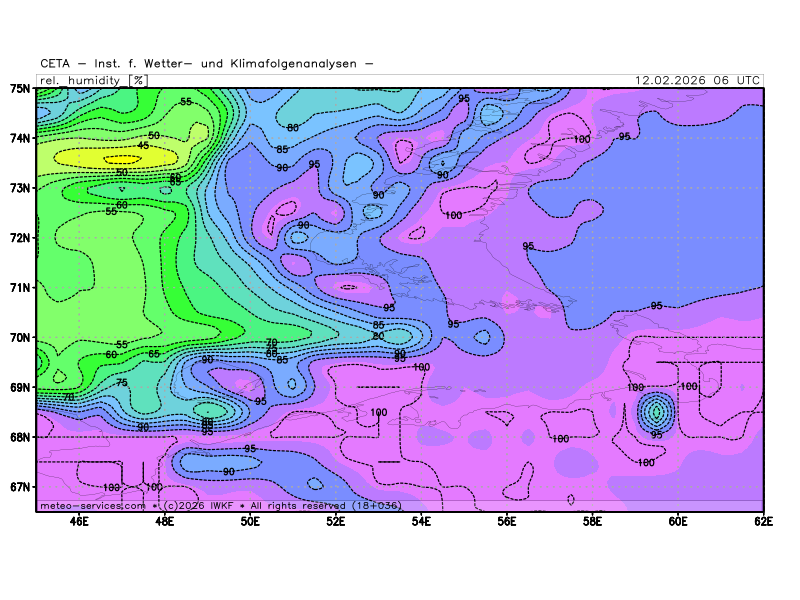800x600 pixels.
Task: Select the 58E longitude tick label
Action: pyautogui.click(x=592, y=521)
